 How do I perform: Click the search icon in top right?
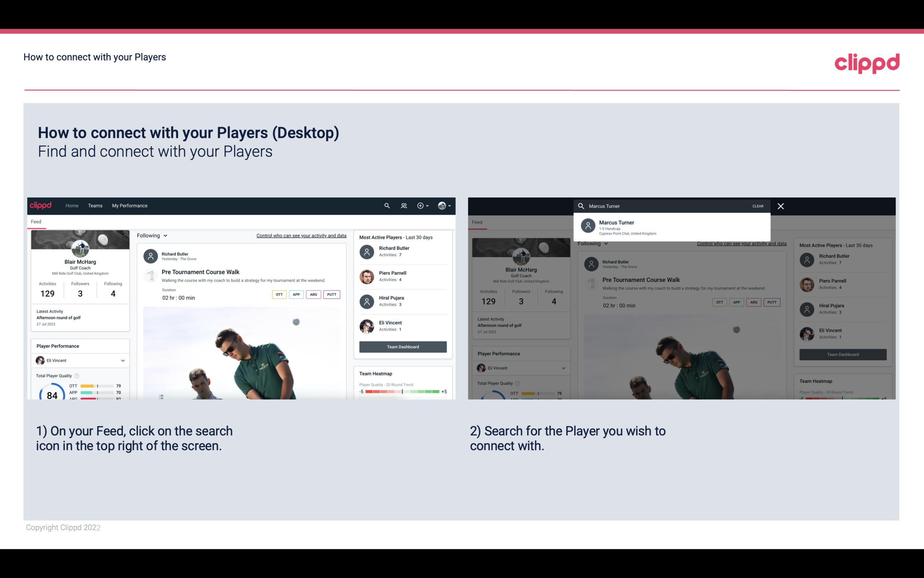tap(386, 206)
